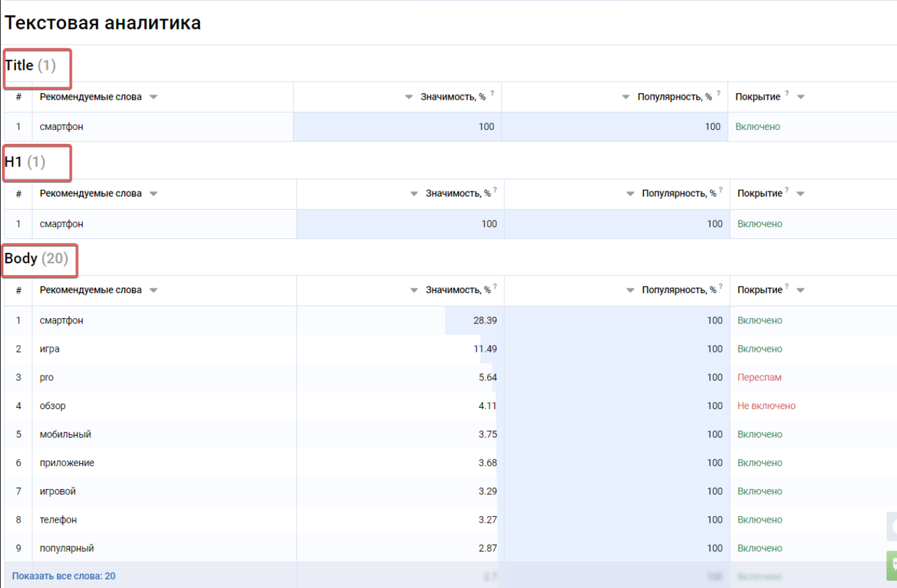Click the Title (1) section heading
The width and height of the screenshot is (897, 588).
30,65
